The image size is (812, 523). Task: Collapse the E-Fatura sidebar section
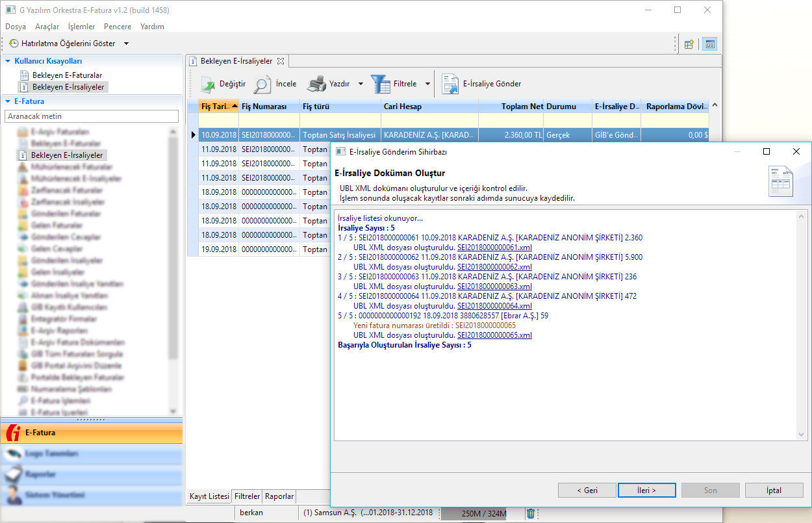pos(8,101)
